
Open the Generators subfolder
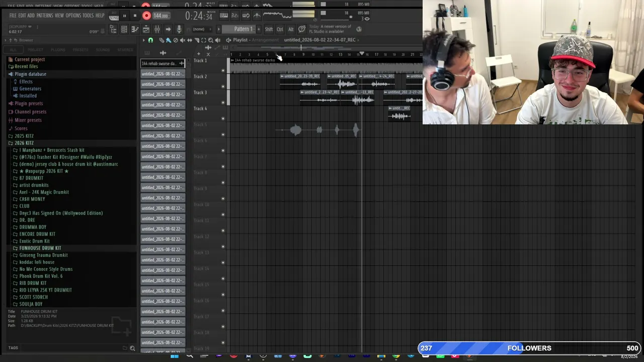tap(30, 88)
